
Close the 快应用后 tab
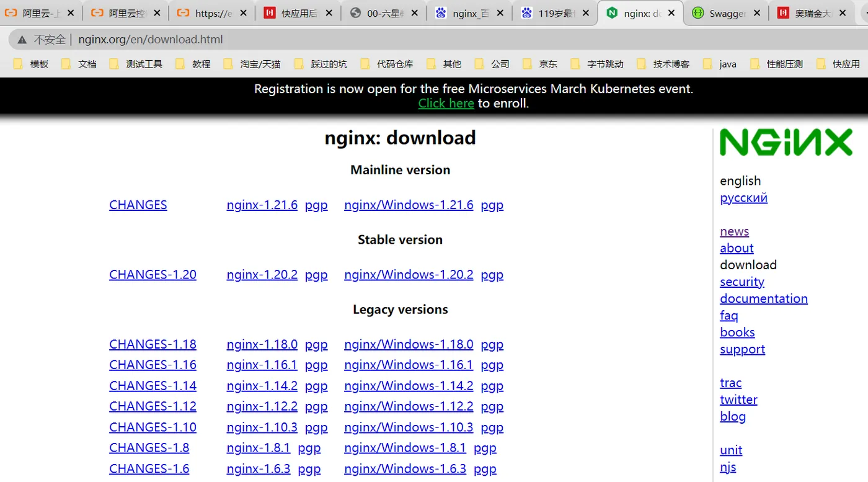tap(328, 13)
